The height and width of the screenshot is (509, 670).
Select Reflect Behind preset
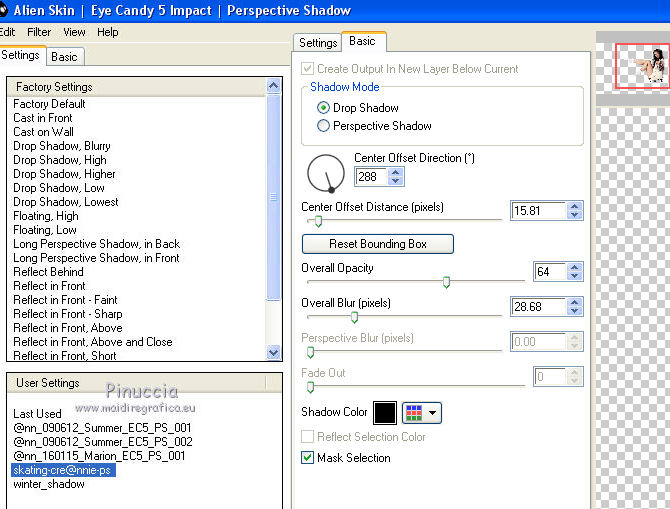point(48,272)
